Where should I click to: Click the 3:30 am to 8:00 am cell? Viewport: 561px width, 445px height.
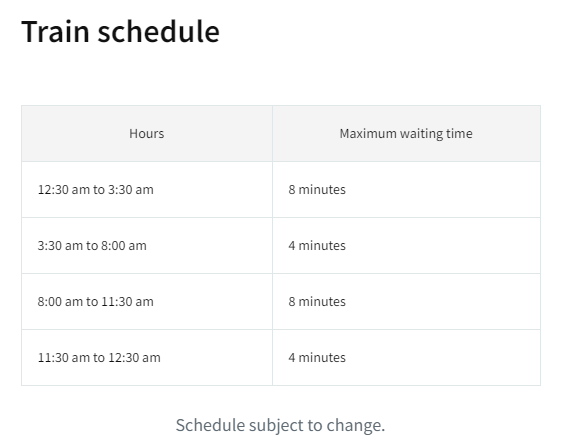[x=147, y=246]
